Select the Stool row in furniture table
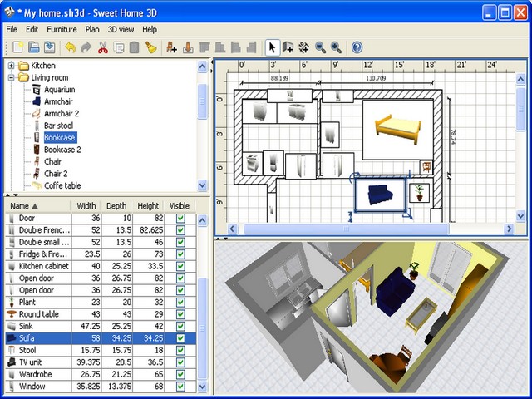 [x=101, y=350]
